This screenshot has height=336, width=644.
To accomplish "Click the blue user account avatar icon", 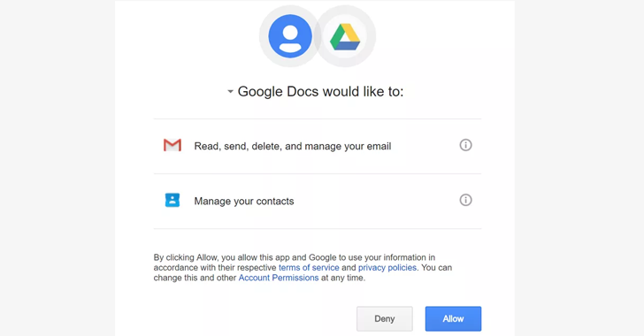I will click(290, 36).
